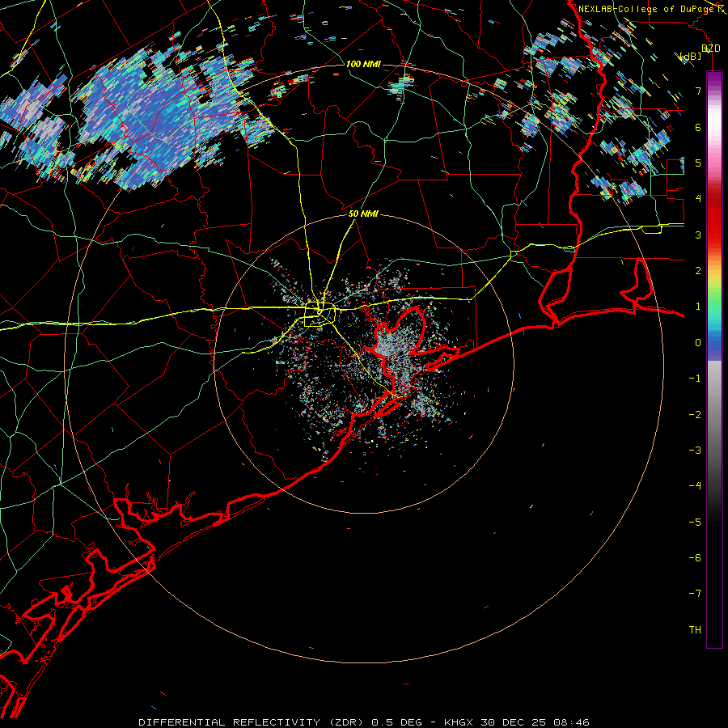728x728 pixels.
Task: Click the 50 NMI range ring label
Action: [x=363, y=214]
